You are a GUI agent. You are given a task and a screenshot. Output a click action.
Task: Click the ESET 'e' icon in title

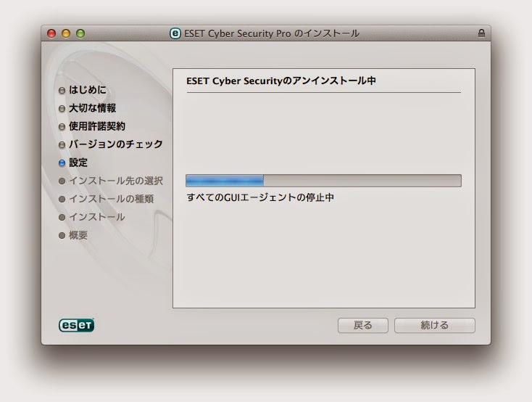175,33
